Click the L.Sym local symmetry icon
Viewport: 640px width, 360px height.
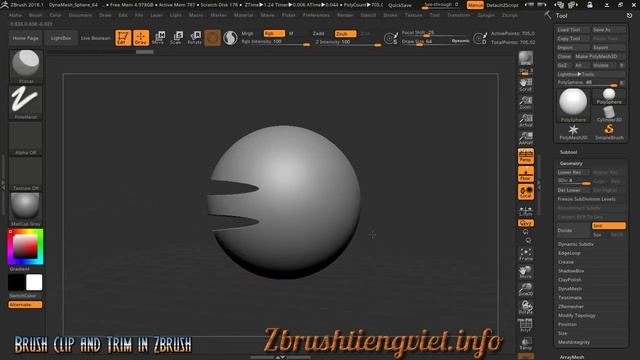(x=526, y=211)
